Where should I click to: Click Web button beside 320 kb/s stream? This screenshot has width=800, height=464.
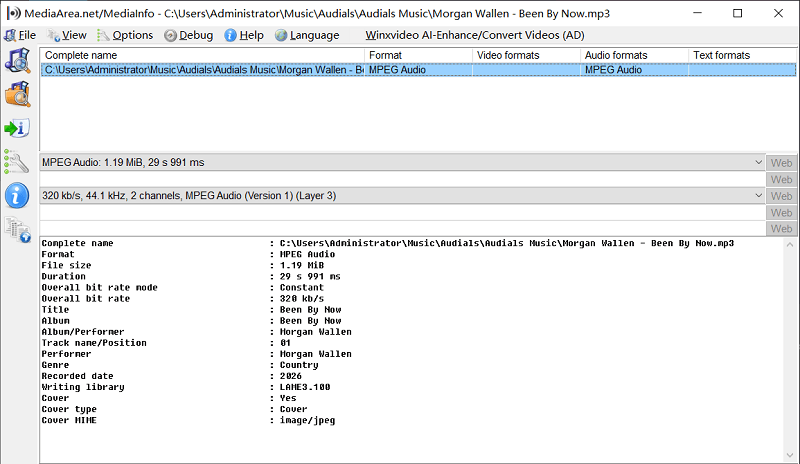781,196
